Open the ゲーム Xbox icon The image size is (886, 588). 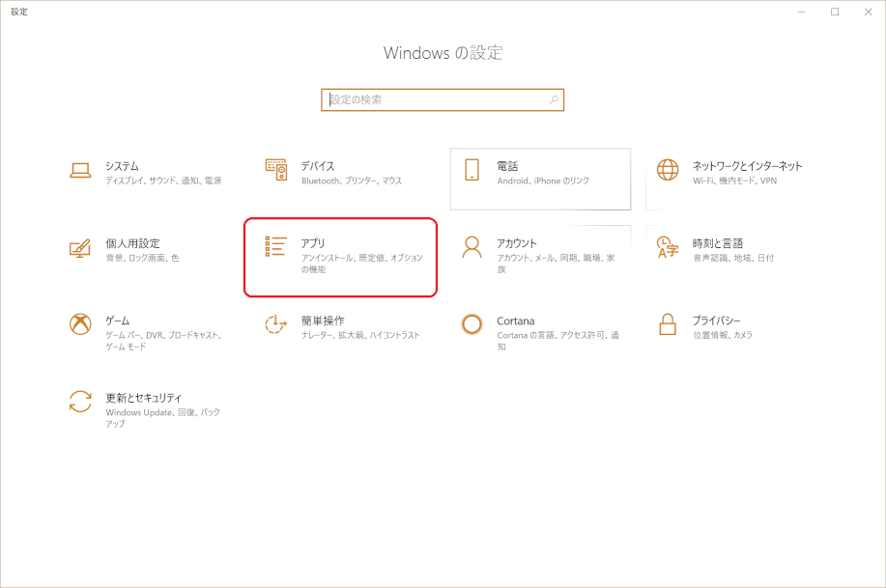[x=80, y=324]
